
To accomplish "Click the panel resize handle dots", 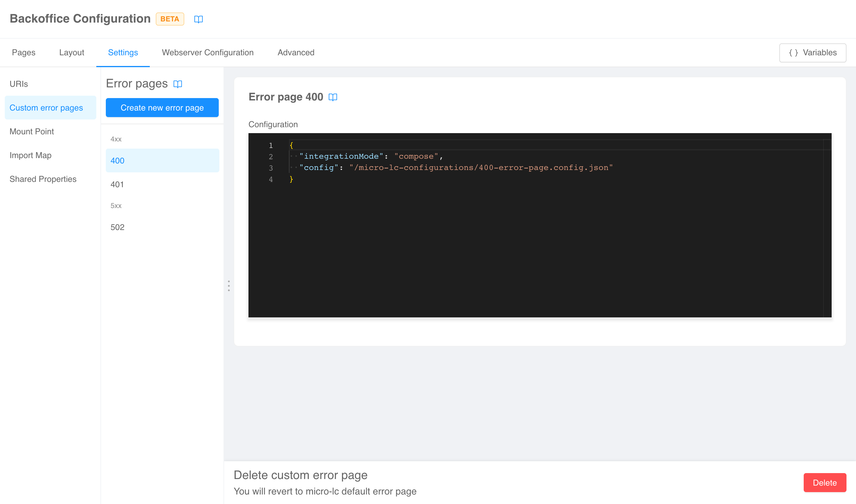I will click(229, 286).
